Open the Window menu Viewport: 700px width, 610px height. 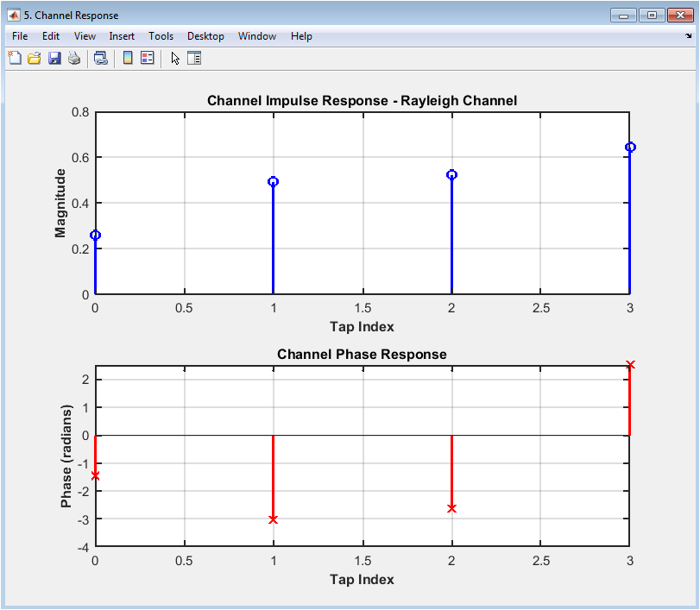tap(257, 36)
